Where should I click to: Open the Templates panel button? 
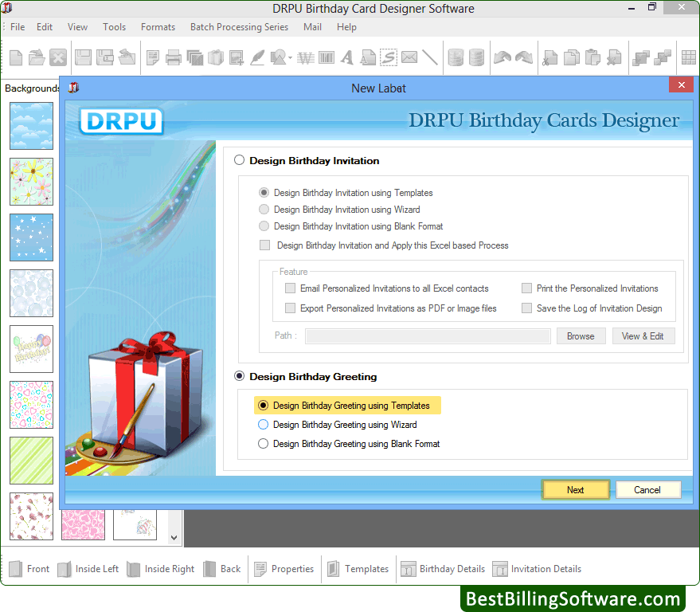358,569
